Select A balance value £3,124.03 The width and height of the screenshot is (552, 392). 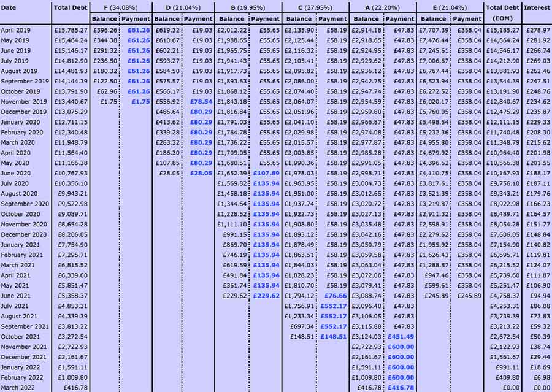(367, 337)
